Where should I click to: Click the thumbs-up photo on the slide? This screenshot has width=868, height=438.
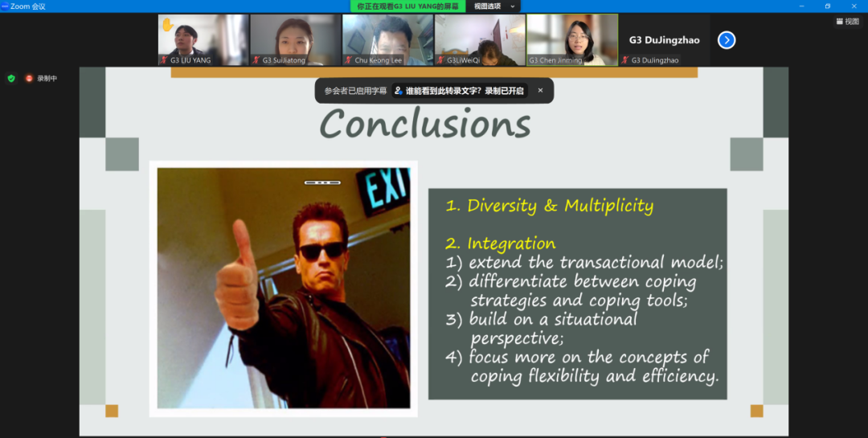click(284, 289)
